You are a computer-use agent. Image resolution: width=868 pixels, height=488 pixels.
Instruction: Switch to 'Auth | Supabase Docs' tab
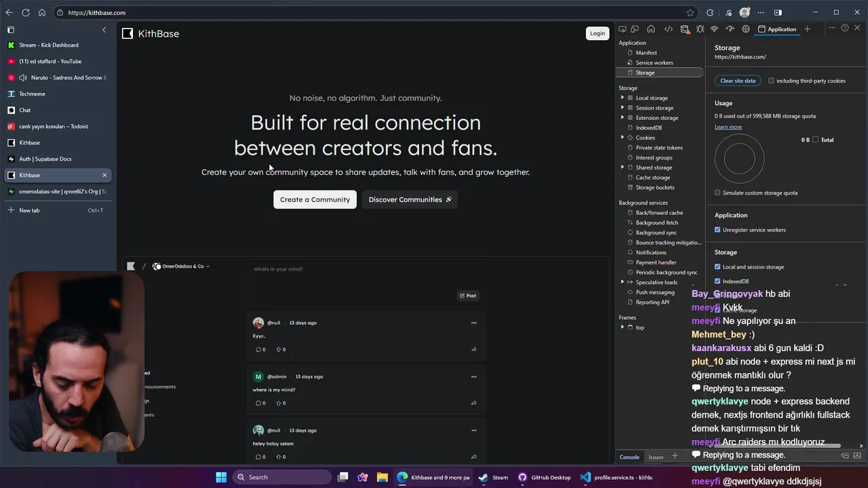tap(58, 159)
